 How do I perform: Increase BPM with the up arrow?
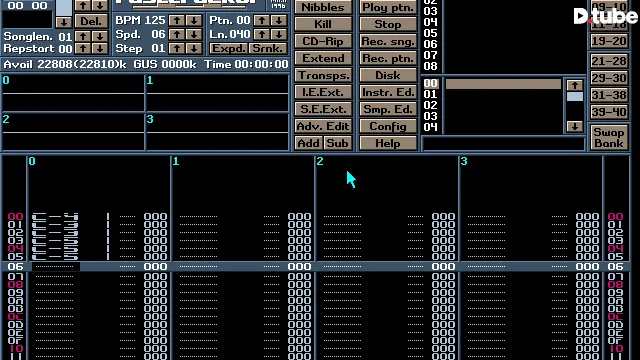[x=176, y=20]
